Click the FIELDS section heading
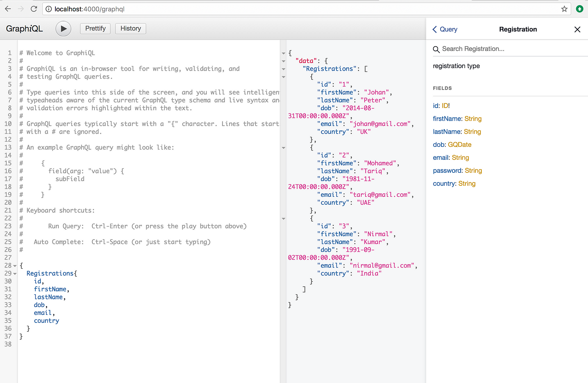 (442, 88)
